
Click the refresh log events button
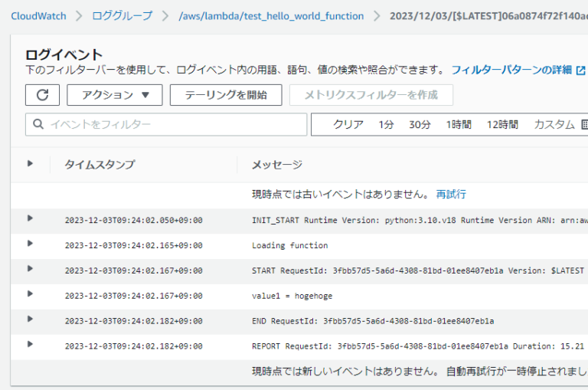(42, 95)
